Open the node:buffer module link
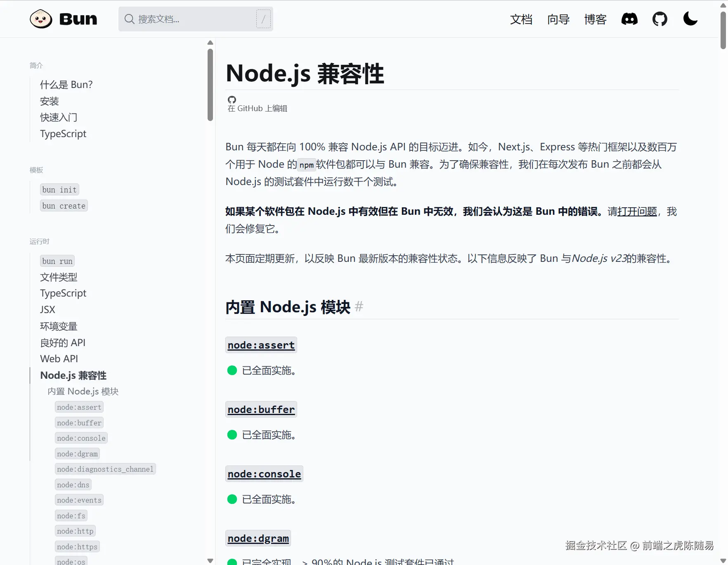This screenshot has width=728, height=565. coord(261,409)
